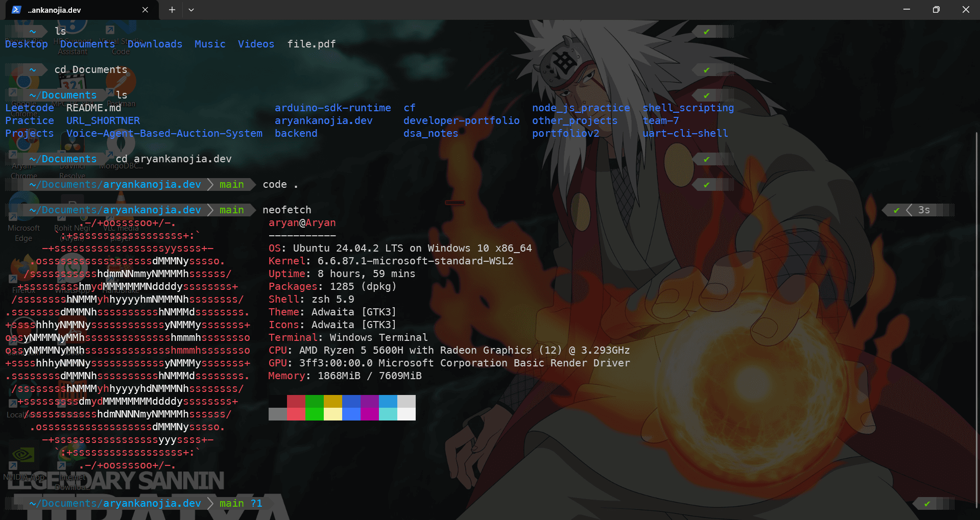This screenshot has width=980, height=520.
Task: Click the Desktop directory name
Action: point(27,44)
